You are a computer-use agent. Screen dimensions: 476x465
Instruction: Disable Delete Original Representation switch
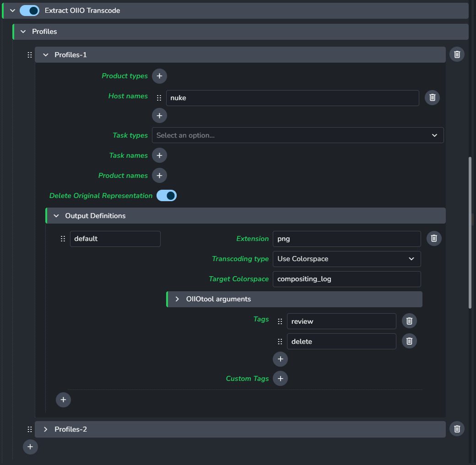(x=167, y=196)
